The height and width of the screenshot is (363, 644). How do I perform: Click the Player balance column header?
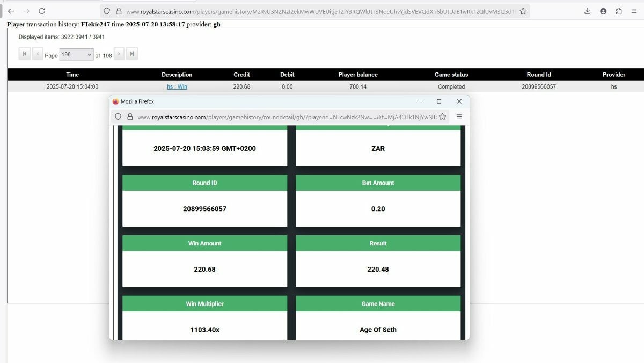(358, 75)
